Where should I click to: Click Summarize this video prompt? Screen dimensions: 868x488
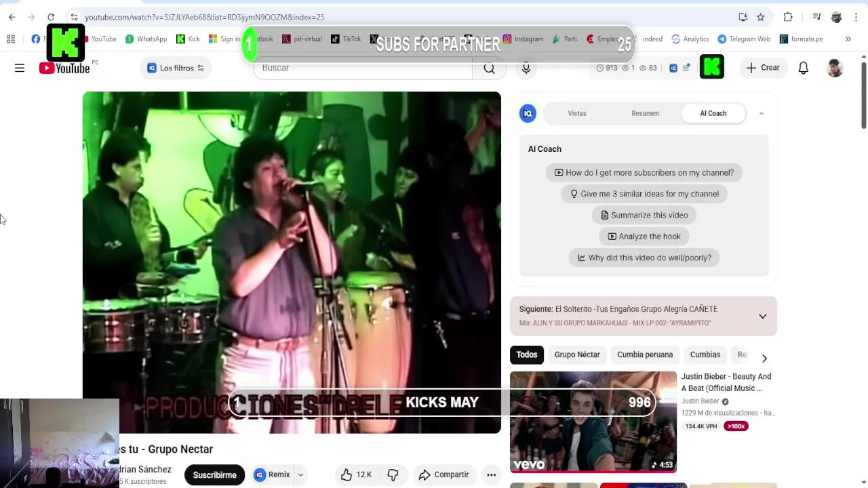point(644,215)
